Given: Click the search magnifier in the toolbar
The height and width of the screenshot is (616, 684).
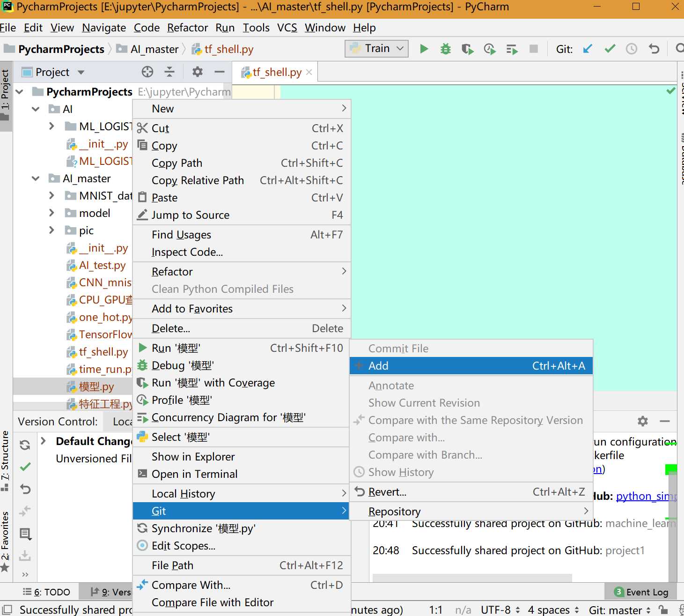Looking at the screenshot, I should [680, 49].
